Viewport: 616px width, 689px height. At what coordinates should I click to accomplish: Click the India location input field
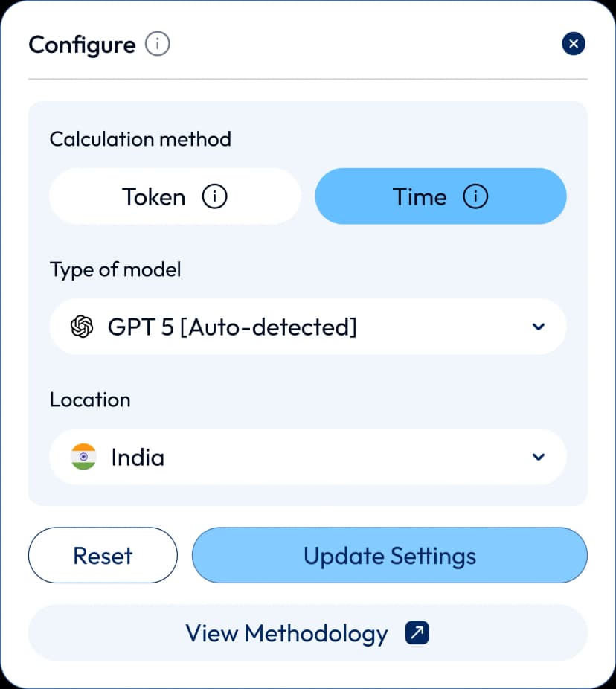pos(307,457)
